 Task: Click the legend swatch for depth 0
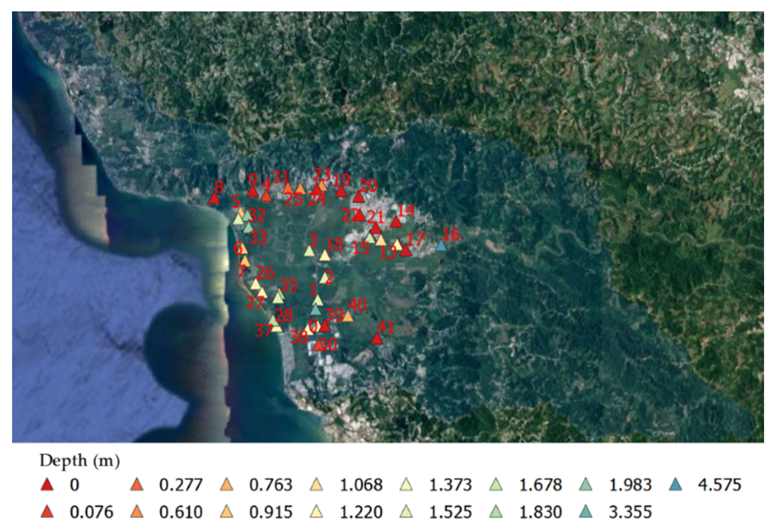[x=47, y=485]
